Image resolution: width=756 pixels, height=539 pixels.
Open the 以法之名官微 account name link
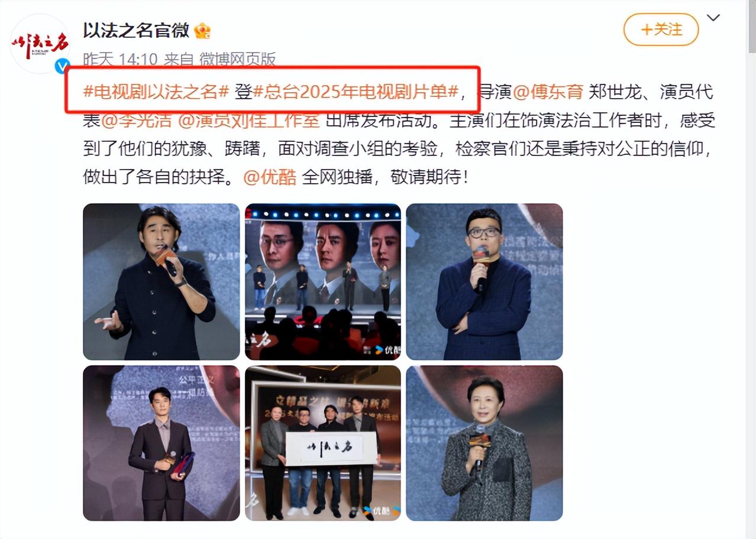click(x=136, y=30)
